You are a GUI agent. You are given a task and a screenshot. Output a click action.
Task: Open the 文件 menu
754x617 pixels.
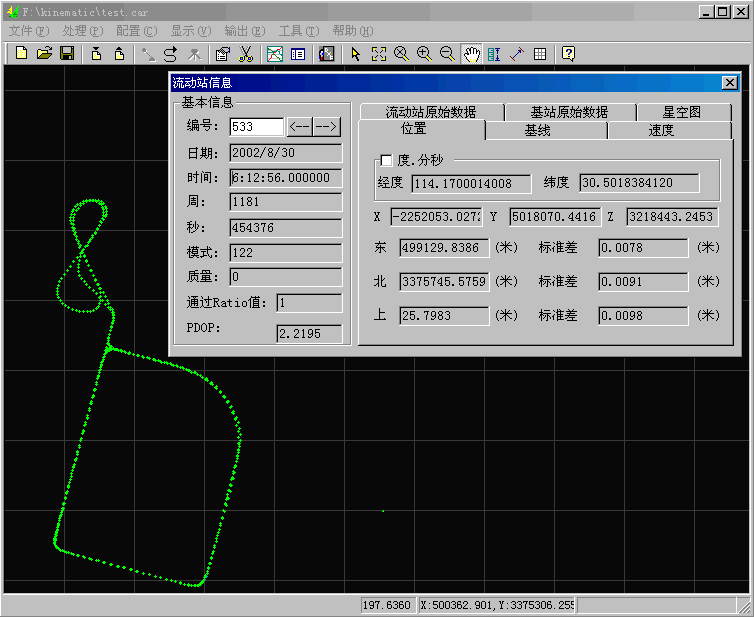click(x=28, y=31)
